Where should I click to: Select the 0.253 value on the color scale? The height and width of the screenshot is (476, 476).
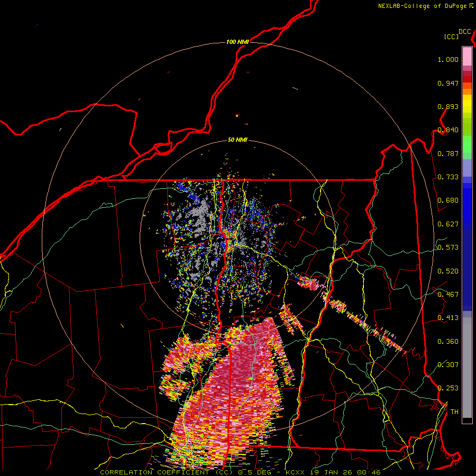coord(448,388)
